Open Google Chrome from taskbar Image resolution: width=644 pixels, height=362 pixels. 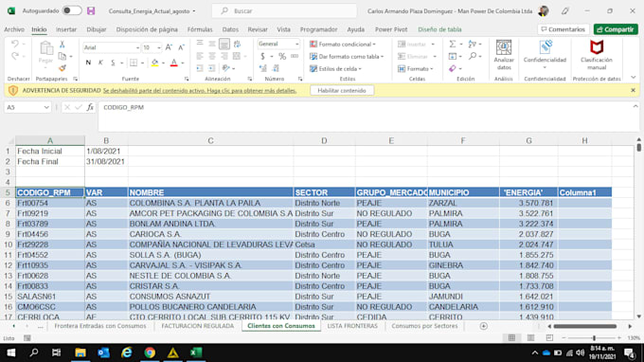click(150, 353)
